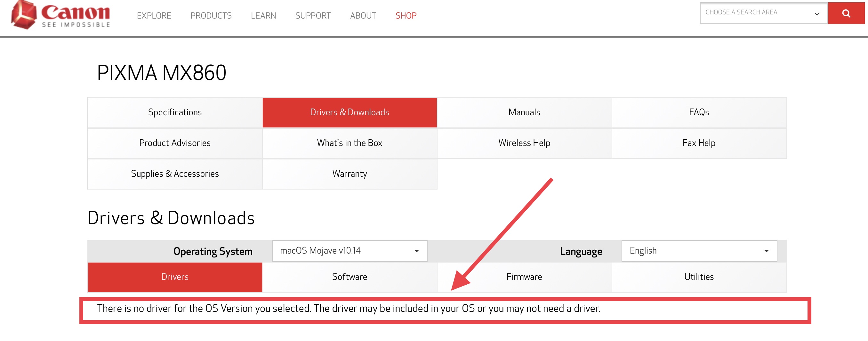
Task: Select the Drivers download category
Action: click(x=175, y=277)
